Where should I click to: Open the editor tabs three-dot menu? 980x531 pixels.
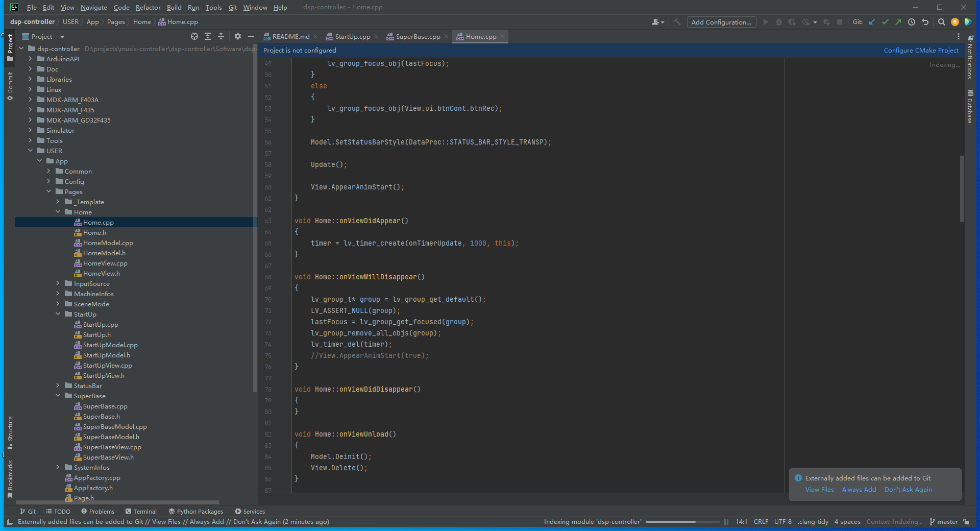tap(959, 36)
